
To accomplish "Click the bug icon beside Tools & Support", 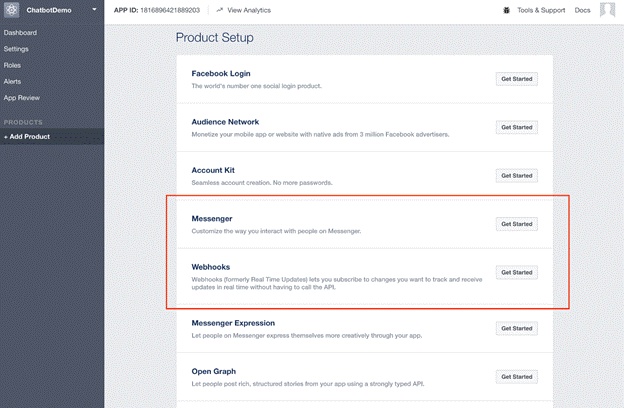I will (507, 10).
